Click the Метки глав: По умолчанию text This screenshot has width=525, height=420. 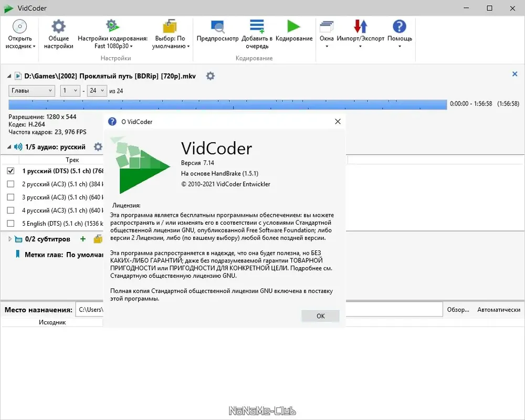[x=64, y=255]
